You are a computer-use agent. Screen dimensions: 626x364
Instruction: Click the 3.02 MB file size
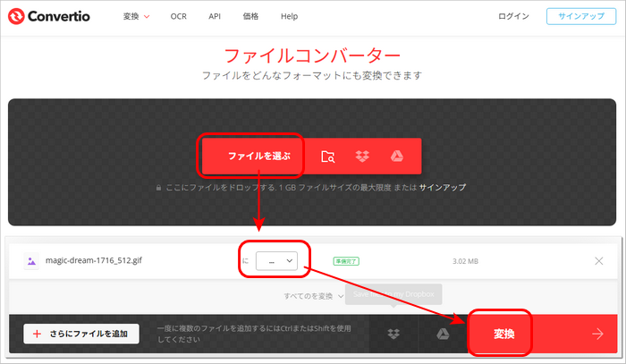[x=465, y=261]
